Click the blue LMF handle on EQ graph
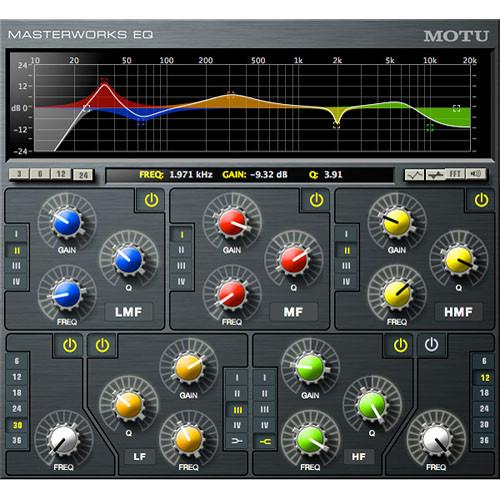The height and width of the screenshot is (500, 500). (141, 122)
